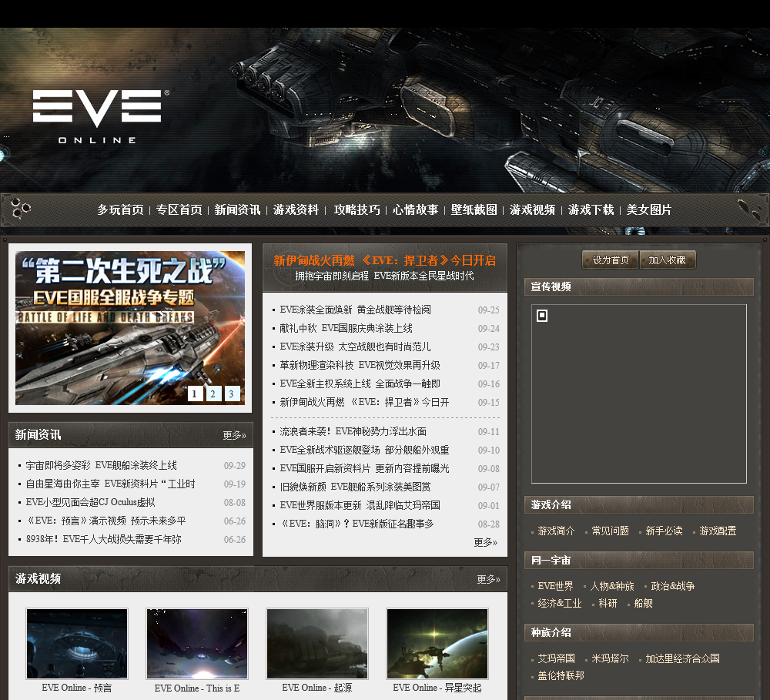Open article EVE涂装全面焕新 黄金战舰等待检阅
Viewport: 770px width, 700px height.
355,310
